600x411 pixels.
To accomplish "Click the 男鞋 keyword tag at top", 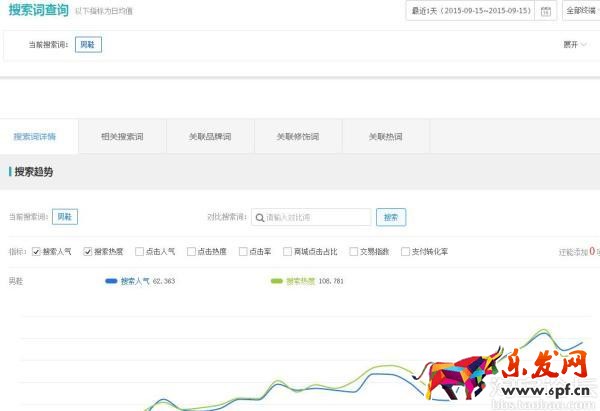I will 88,45.
